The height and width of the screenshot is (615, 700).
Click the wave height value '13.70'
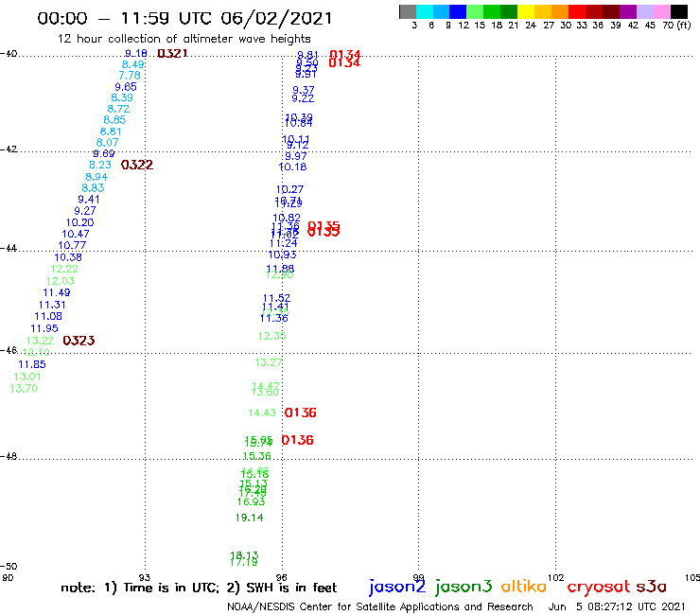pos(24,389)
